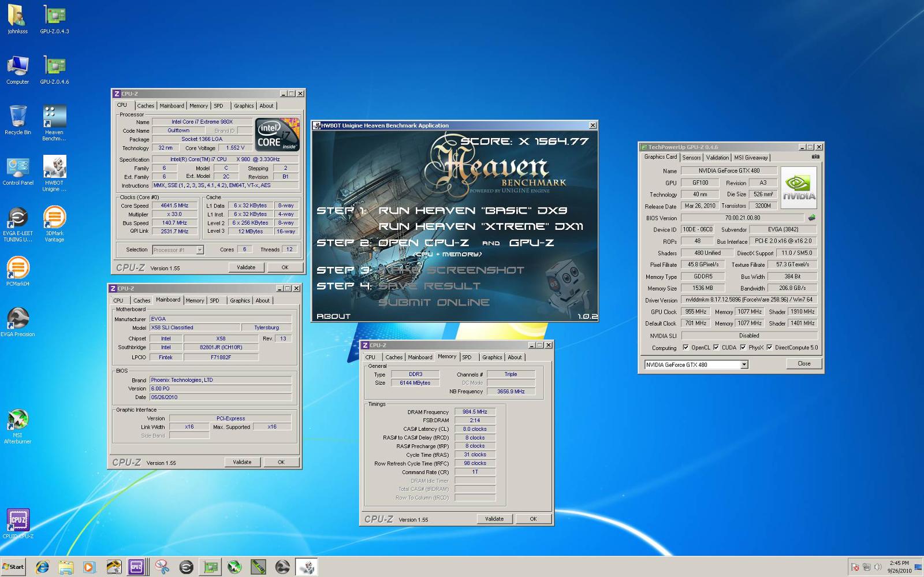
Task: Click NVIDIA logo in GPU-Z
Action: pyautogui.click(x=799, y=188)
